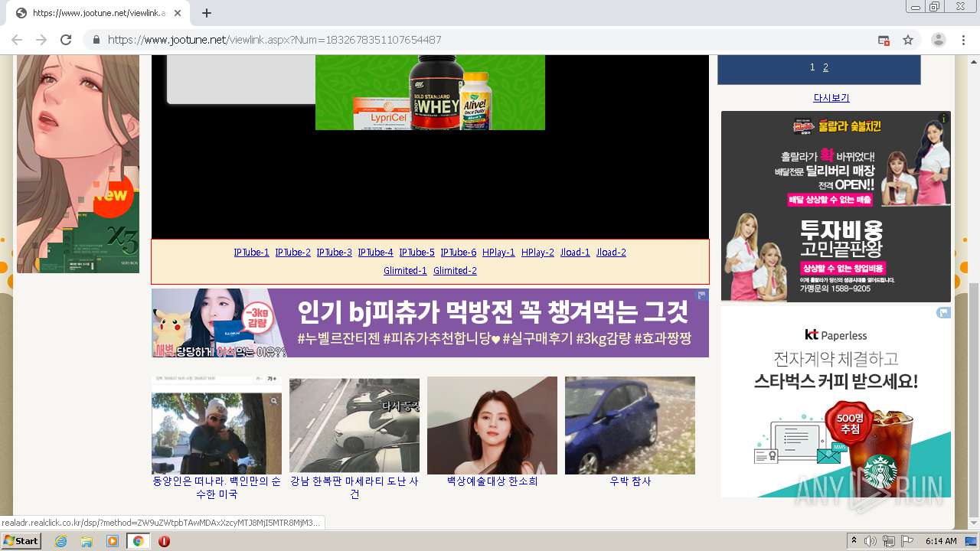Open the 훌랄라 chicken franchise ad

point(836,207)
